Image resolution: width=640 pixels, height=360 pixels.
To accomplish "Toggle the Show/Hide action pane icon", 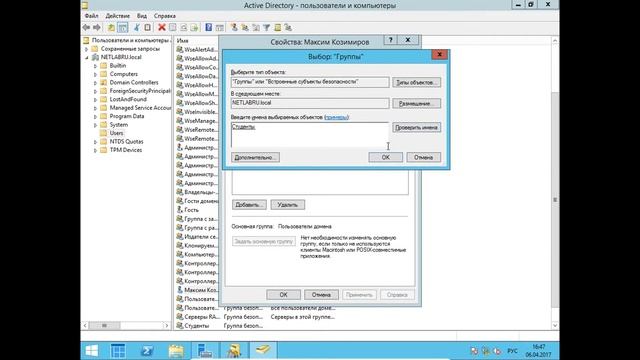I will 220,27.
